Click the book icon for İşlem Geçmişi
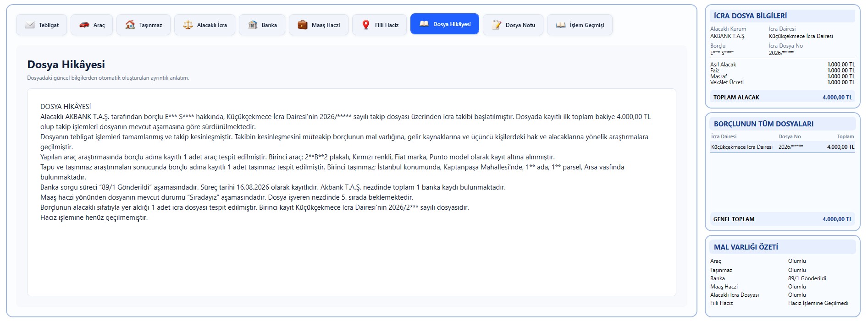 561,25
